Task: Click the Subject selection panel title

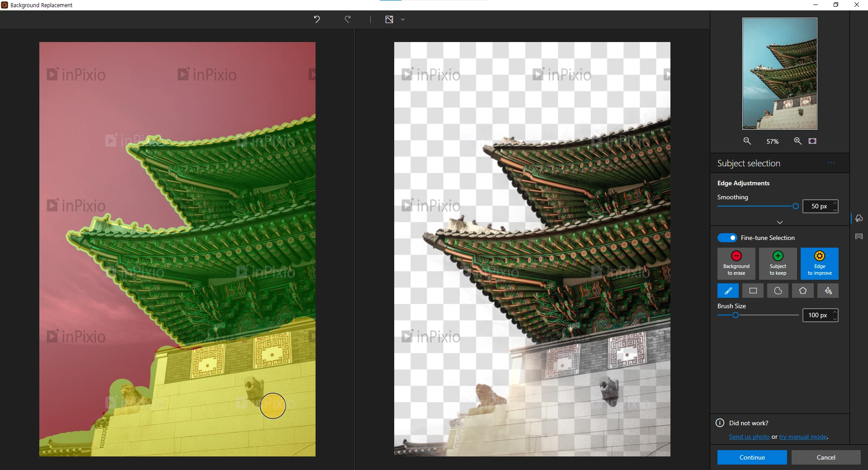Action: click(x=749, y=163)
